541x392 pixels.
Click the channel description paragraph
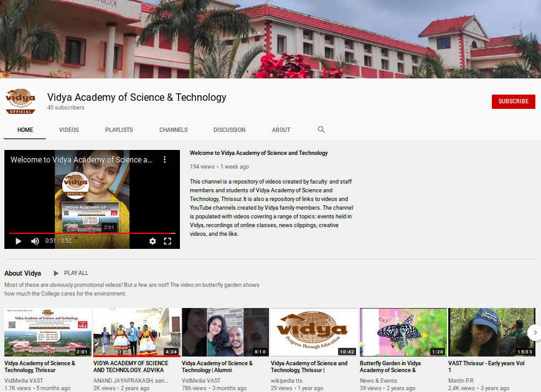271,208
